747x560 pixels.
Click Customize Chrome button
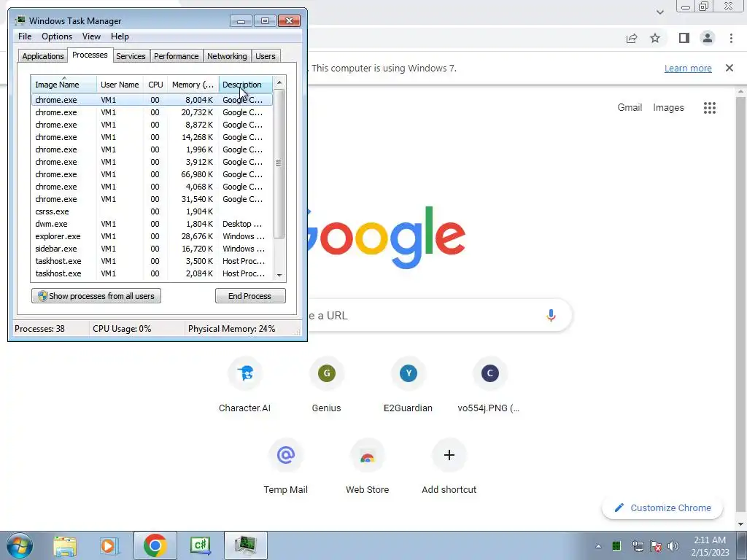(x=662, y=507)
